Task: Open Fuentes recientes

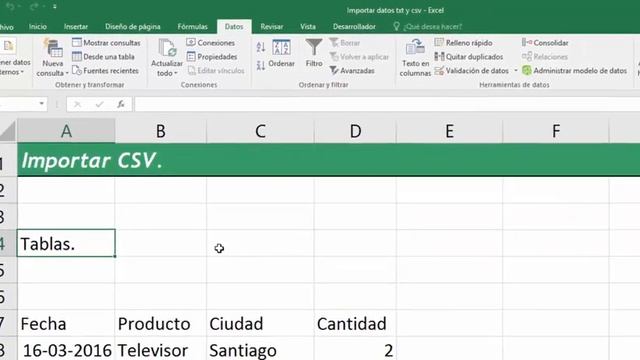Action: click(x=105, y=71)
